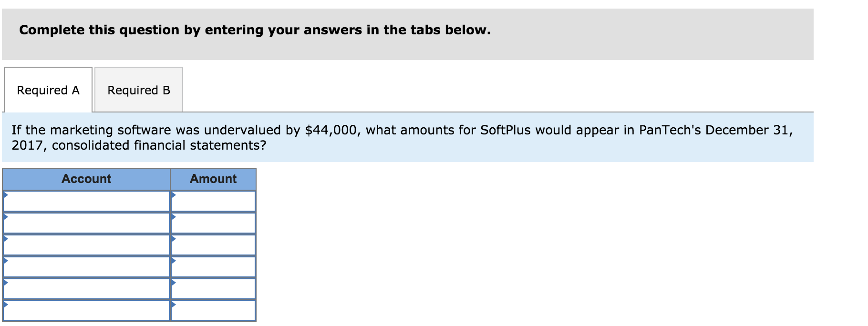Open the second Account row dropdown indicator
Viewport: 868px width, 326px height.
click(x=5, y=218)
